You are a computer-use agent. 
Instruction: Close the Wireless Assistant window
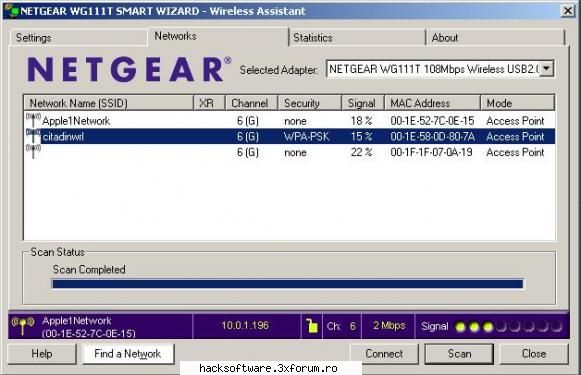coord(568,11)
